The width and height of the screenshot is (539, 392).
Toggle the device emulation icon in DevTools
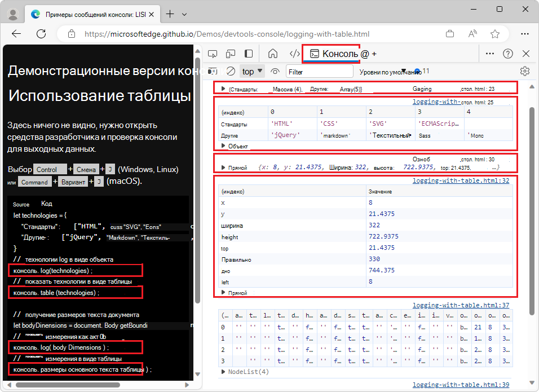pos(229,53)
